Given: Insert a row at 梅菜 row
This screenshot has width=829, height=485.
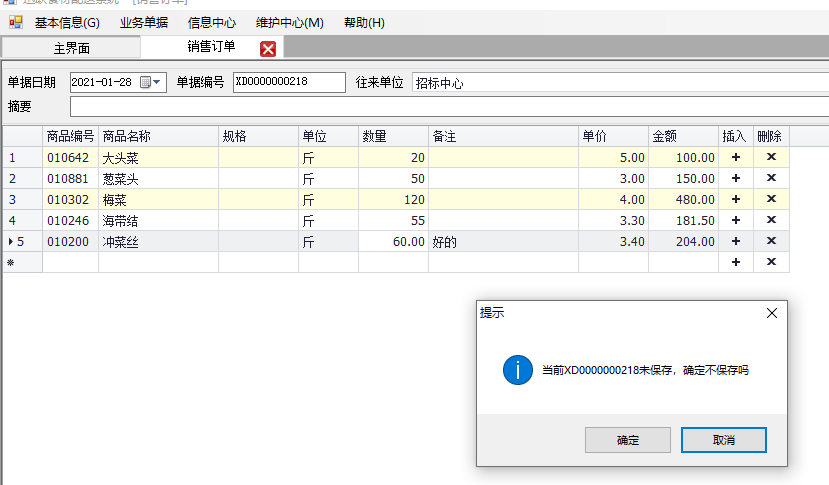Looking at the screenshot, I should [x=736, y=199].
